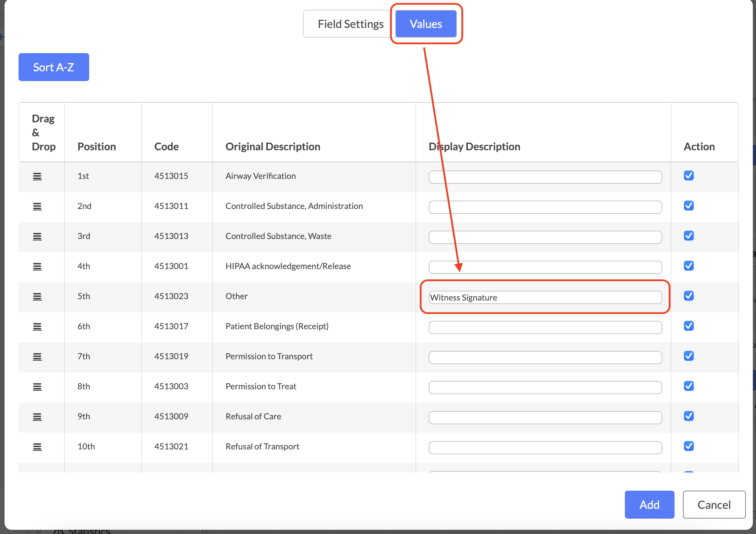The width and height of the screenshot is (756, 534).
Task: Click the Add button
Action: pyautogui.click(x=649, y=504)
